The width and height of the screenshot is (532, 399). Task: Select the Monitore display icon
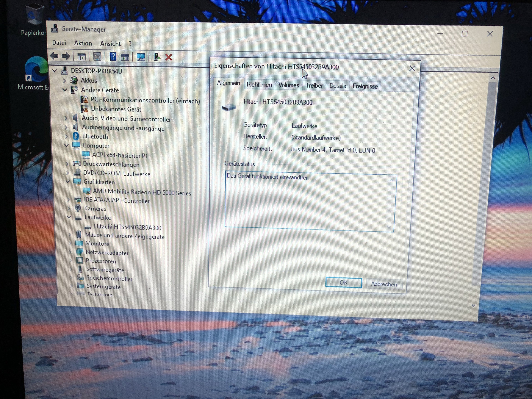(x=79, y=243)
